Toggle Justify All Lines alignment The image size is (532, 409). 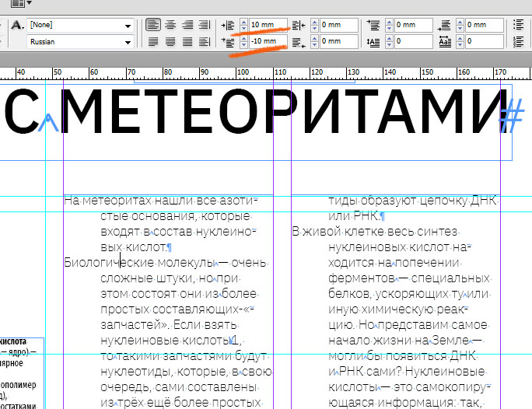187,42
